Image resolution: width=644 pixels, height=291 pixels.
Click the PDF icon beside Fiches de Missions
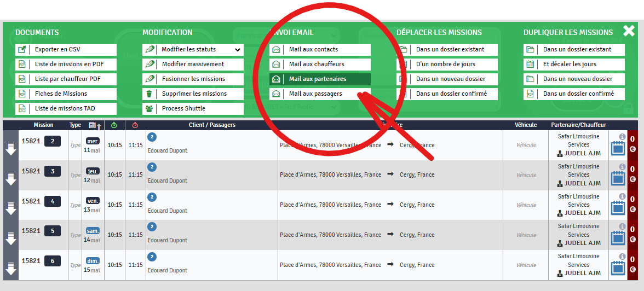(x=22, y=94)
